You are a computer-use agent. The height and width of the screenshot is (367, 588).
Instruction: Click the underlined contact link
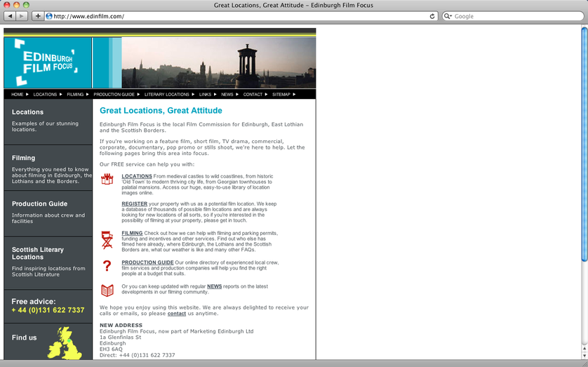click(177, 314)
